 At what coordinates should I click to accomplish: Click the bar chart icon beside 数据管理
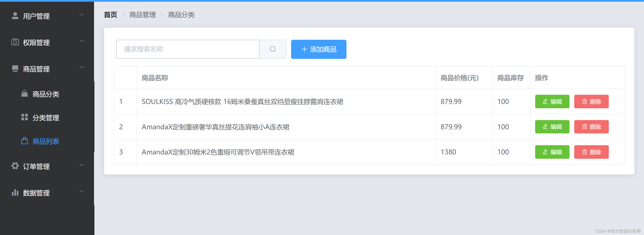point(15,192)
